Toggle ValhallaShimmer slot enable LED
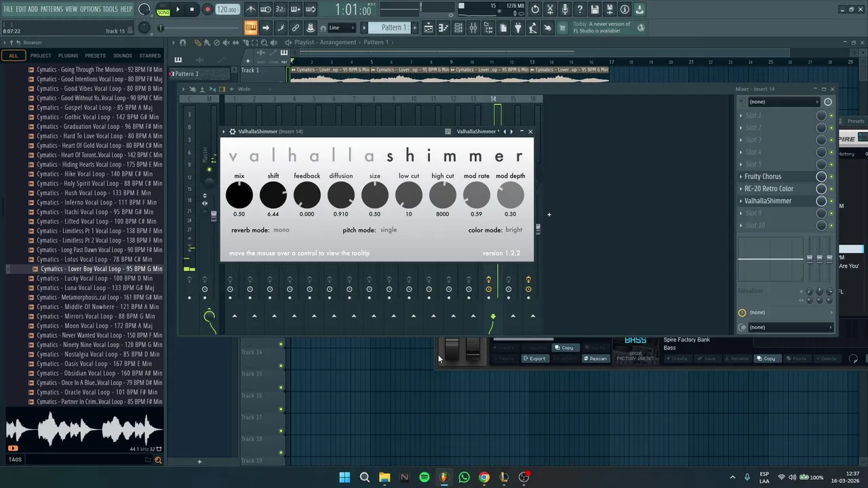The height and width of the screenshot is (488, 868). click(x=831, y=201)
